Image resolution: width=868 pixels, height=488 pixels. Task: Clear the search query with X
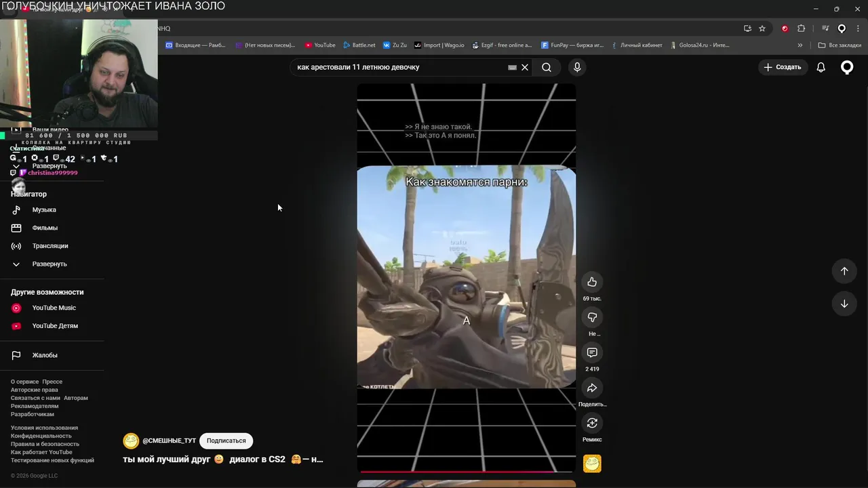click(x=525, y=67)
